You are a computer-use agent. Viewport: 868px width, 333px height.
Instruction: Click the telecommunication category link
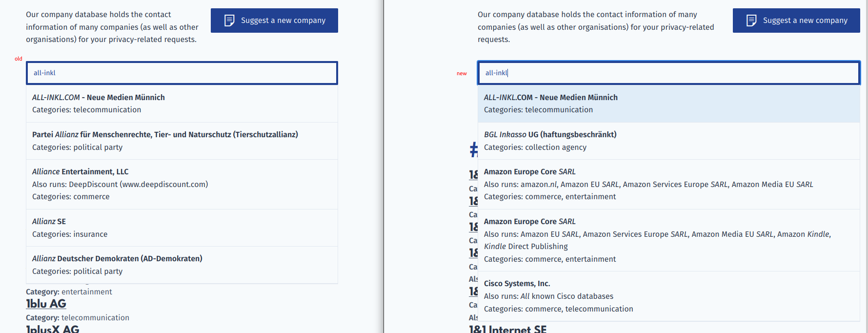tap(96, 317)
